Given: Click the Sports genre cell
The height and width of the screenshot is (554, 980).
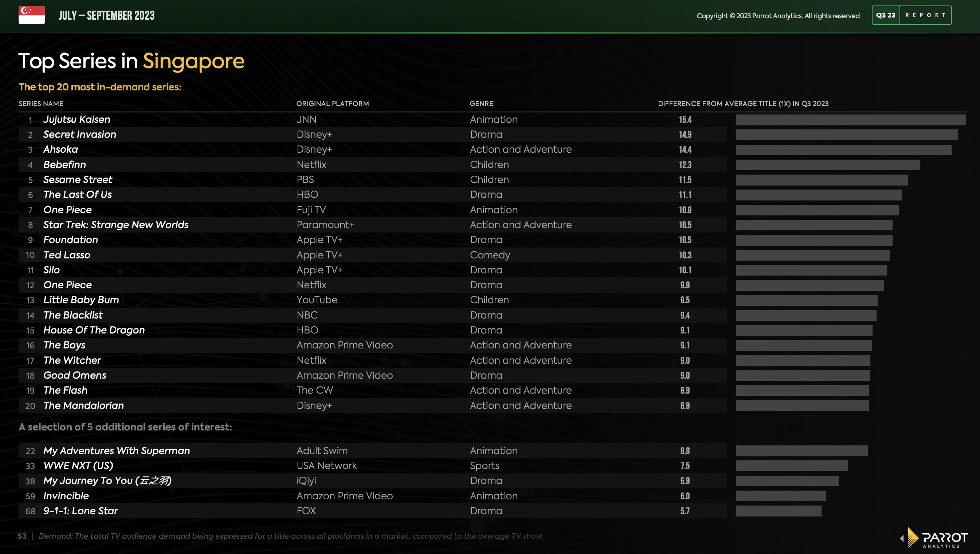Looking at the screenshot, I should click(484, 466).
